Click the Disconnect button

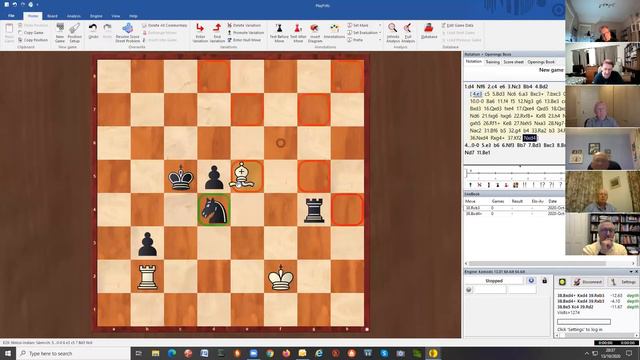point(588,282)
